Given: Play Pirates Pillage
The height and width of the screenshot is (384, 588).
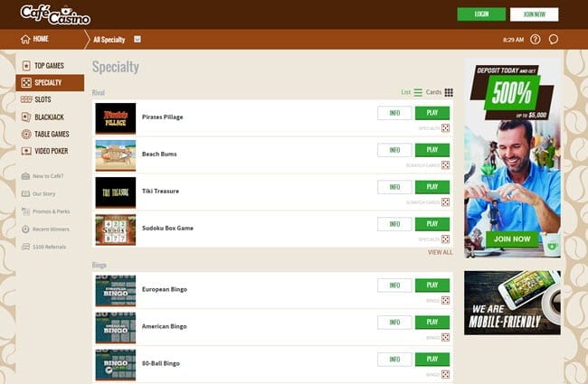Looking at the screenshot, I should pos(432,113).
